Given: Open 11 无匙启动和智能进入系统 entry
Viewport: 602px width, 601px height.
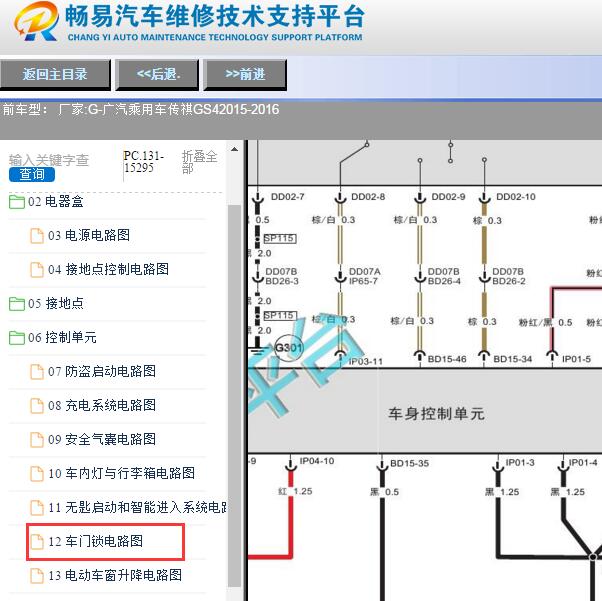Looking at the screenshot, I should (x=137, y=507).
